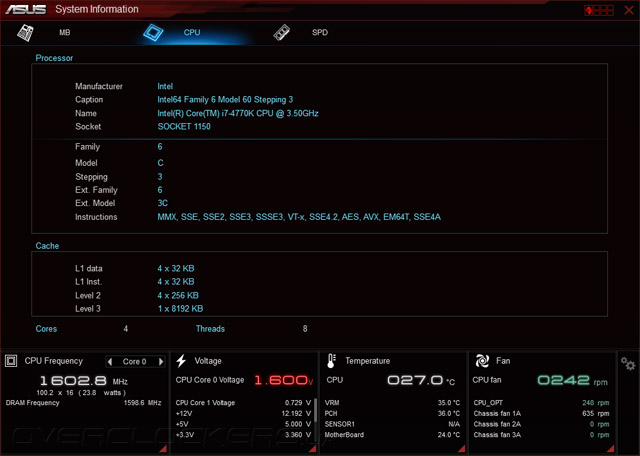Screen dimensions: 640x456
Task: Expand Fan panel red corner triangle
Action: tap(611, 449)
